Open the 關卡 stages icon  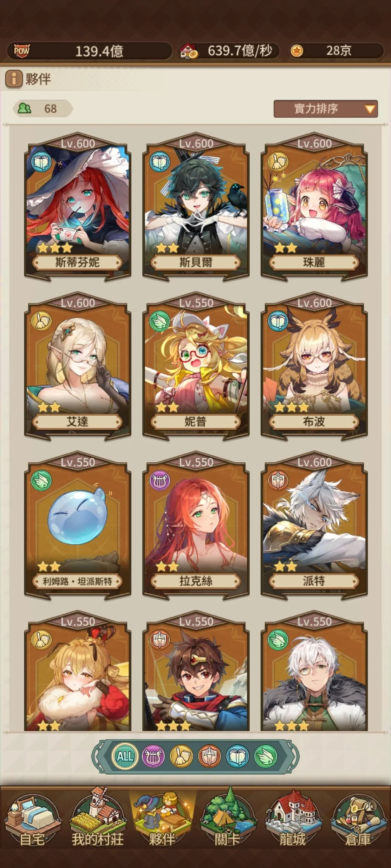point(228,818)
